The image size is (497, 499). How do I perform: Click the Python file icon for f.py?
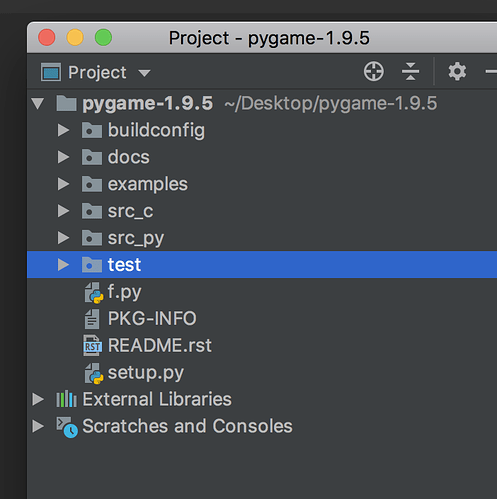coord(93,293)
